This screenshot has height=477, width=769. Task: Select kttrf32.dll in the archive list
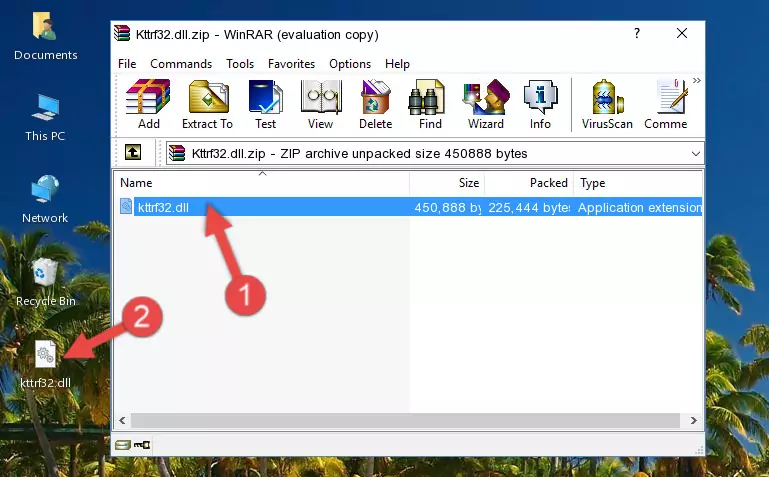click(x=163, y=207)
